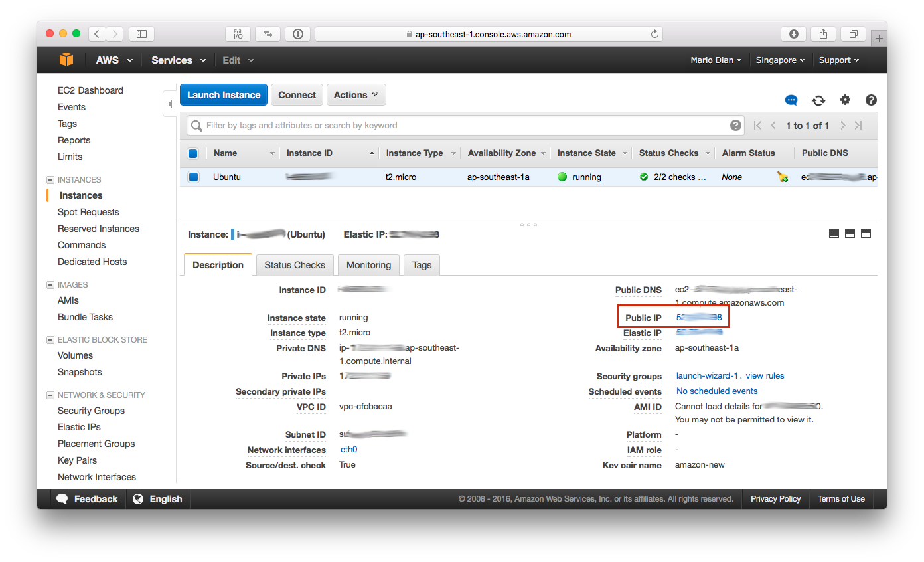Open the Singapore region selector
Viewport: 924px width, 562px height.
[x=780, y=60]
